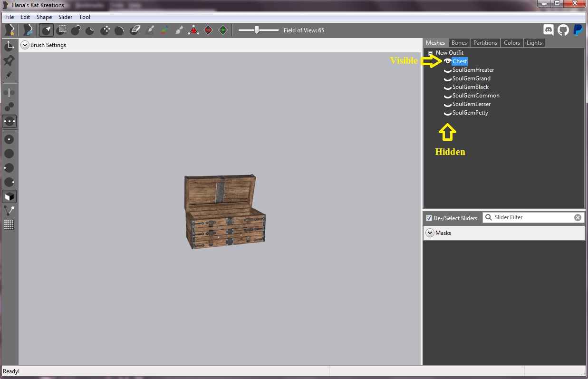Open the GitHub link icon

tap(563, 30)
